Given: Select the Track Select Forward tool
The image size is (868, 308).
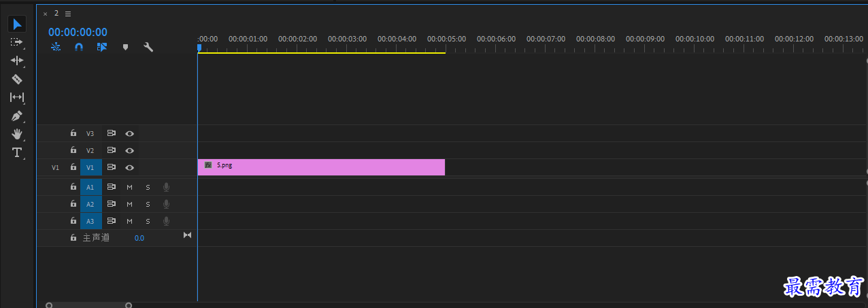Looking at the screenshot, I should click(17, 42).
